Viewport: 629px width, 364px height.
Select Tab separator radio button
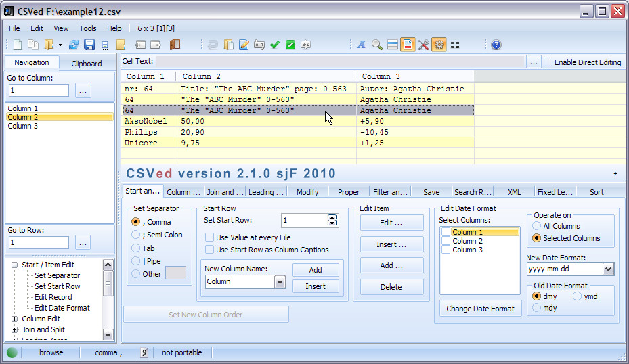136,248
